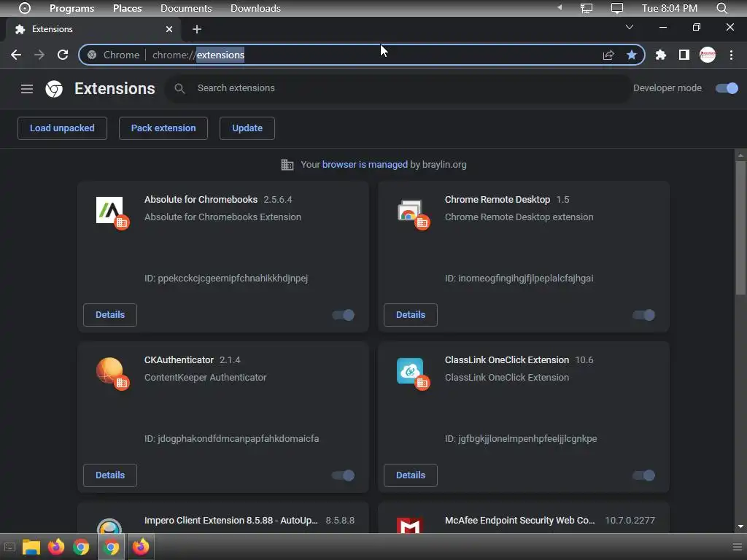Screen dimensions: 747x560
Task: Open the highlighted Chrome window in taskbar
Action: (x=111, y=547)
